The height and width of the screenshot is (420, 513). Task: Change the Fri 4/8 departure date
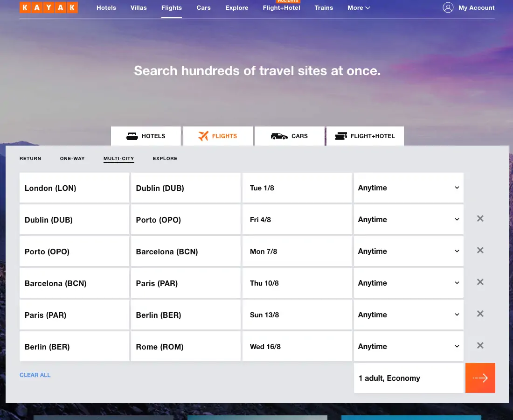coord(297,220)
